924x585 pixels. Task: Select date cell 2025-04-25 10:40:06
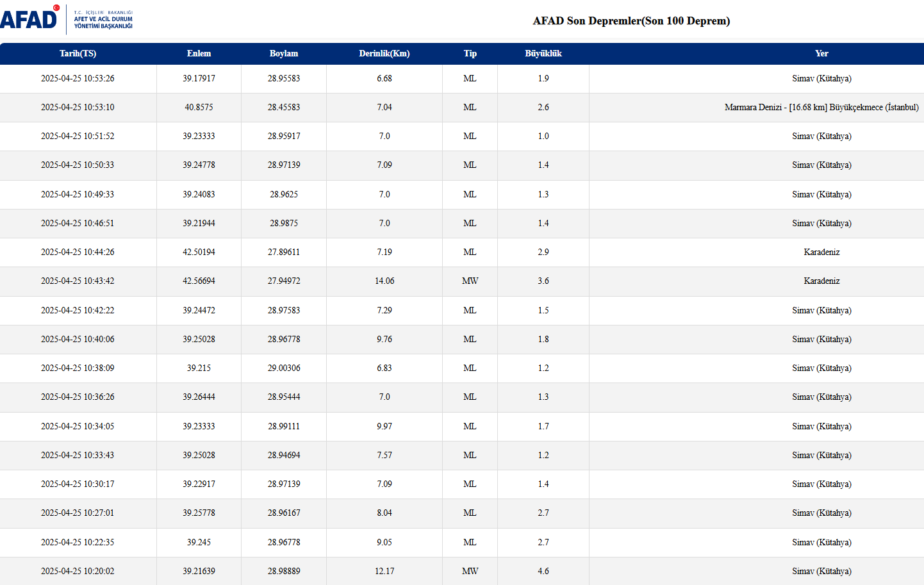pos(78,339)
